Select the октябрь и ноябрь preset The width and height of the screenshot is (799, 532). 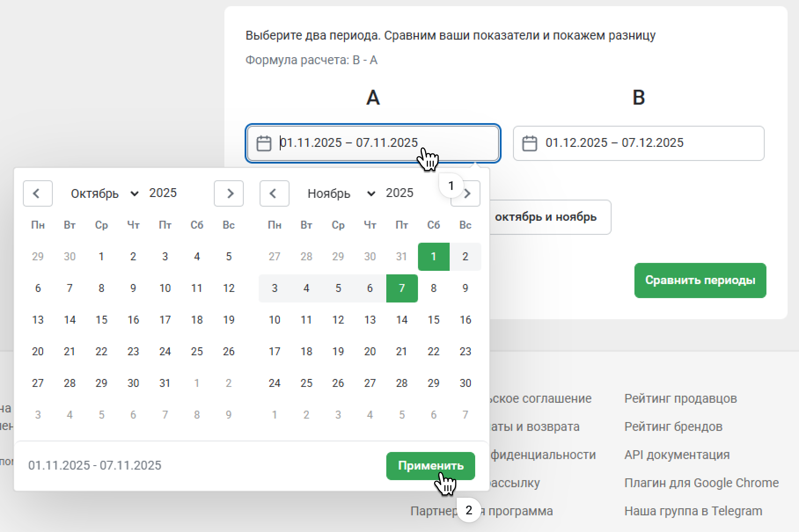pos(546,217)
